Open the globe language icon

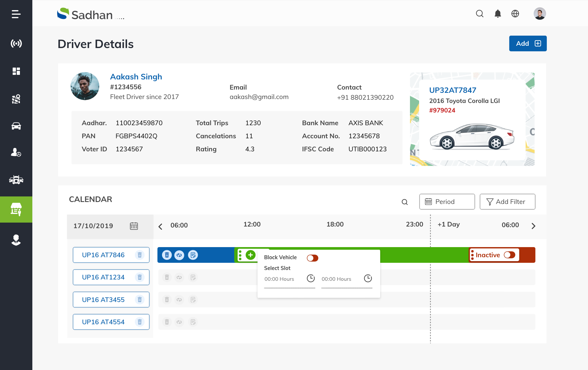(515, 14)
